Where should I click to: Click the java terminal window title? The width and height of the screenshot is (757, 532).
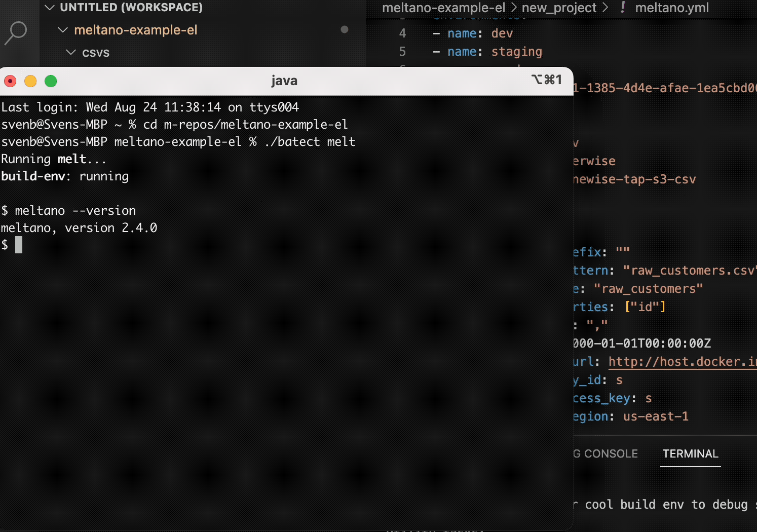click(284, 81)
